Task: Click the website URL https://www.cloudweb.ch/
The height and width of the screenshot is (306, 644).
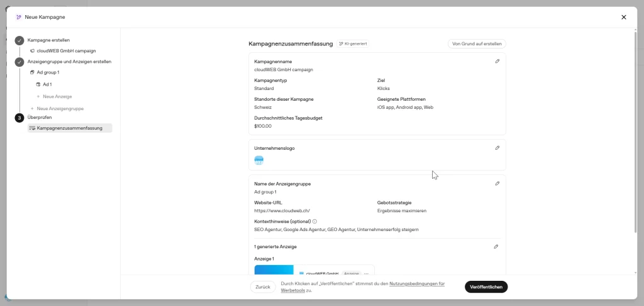Action: point(282,211)
